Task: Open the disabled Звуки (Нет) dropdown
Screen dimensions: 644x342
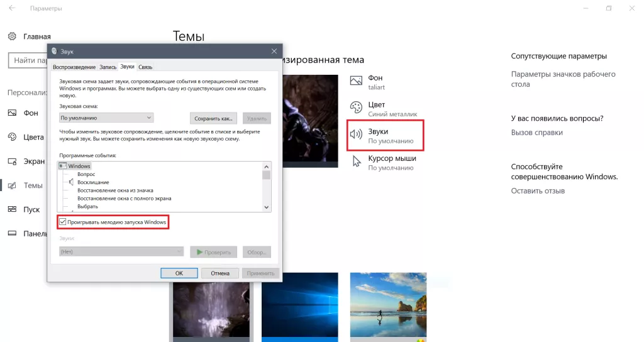Action: 121,251
